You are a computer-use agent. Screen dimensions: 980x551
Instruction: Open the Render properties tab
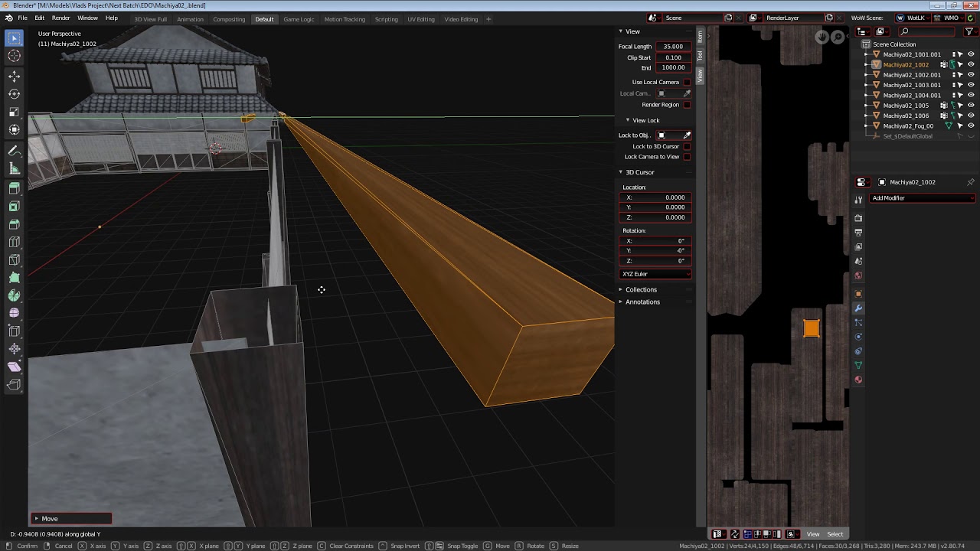click(858, 218)
